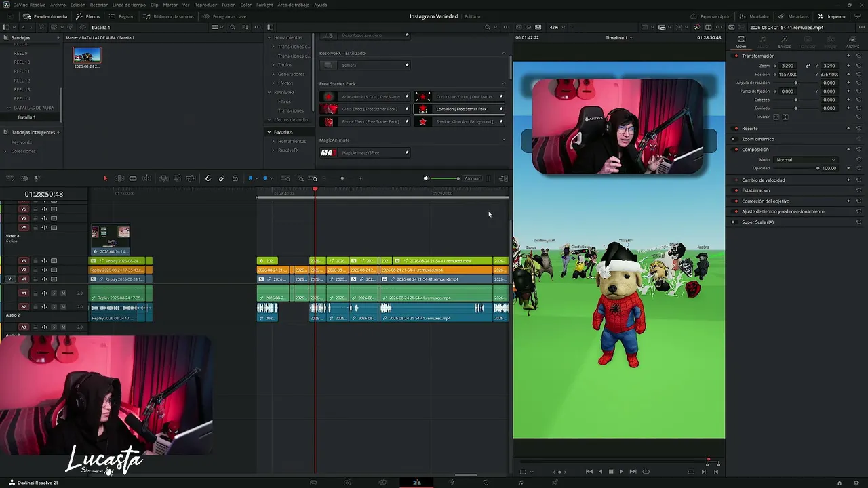Collapse the BATALLAS DE AURA bin
The image size is (868, 488).
(x=9, y=108)
